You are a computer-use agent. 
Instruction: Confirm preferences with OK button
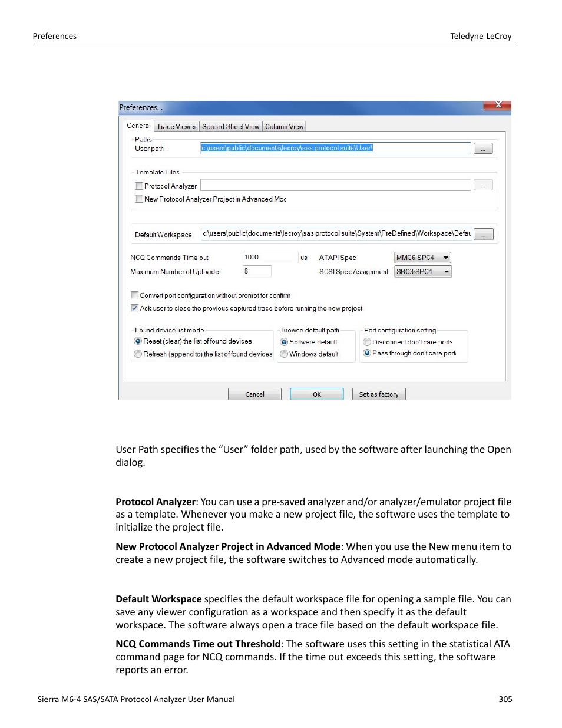317,394
